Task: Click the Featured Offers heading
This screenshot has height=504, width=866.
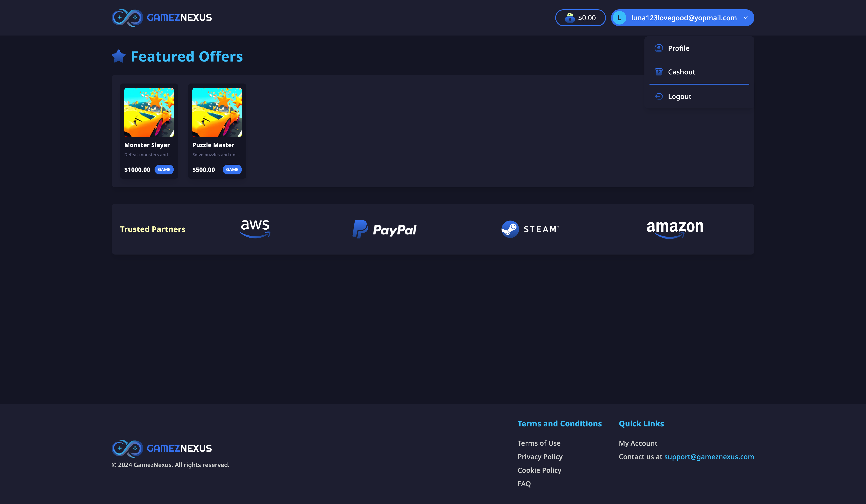Action: pos(187,56)
